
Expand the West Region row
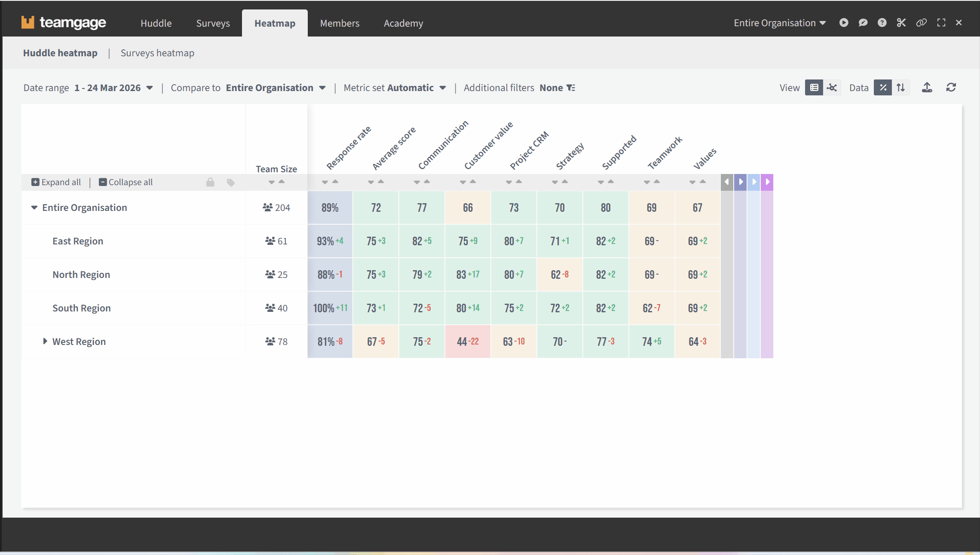(45, 341)
